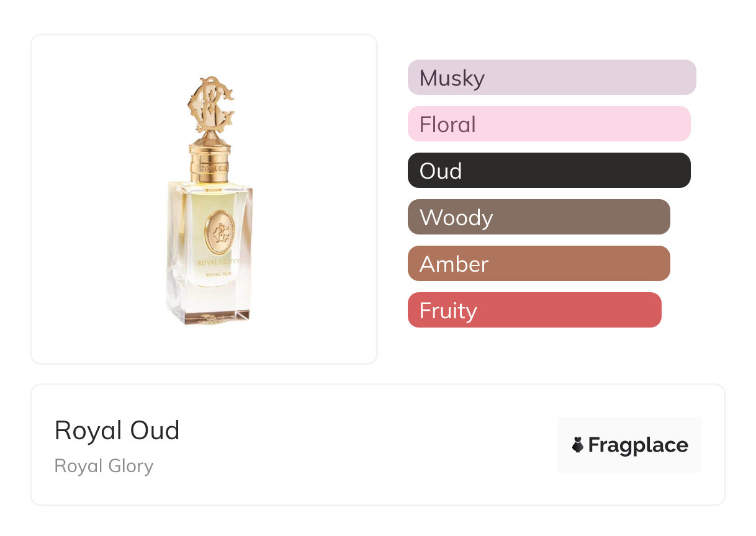Click the Fragplace wordmark text
The height and width of the screenshot is (536, 756).
638,445
